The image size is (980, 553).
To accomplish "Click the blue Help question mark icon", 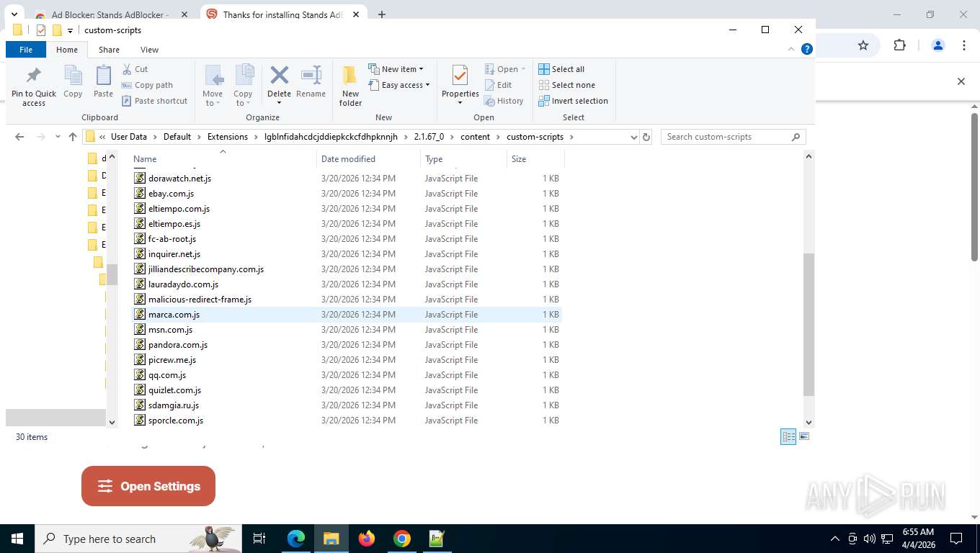I will coord(807,49).
